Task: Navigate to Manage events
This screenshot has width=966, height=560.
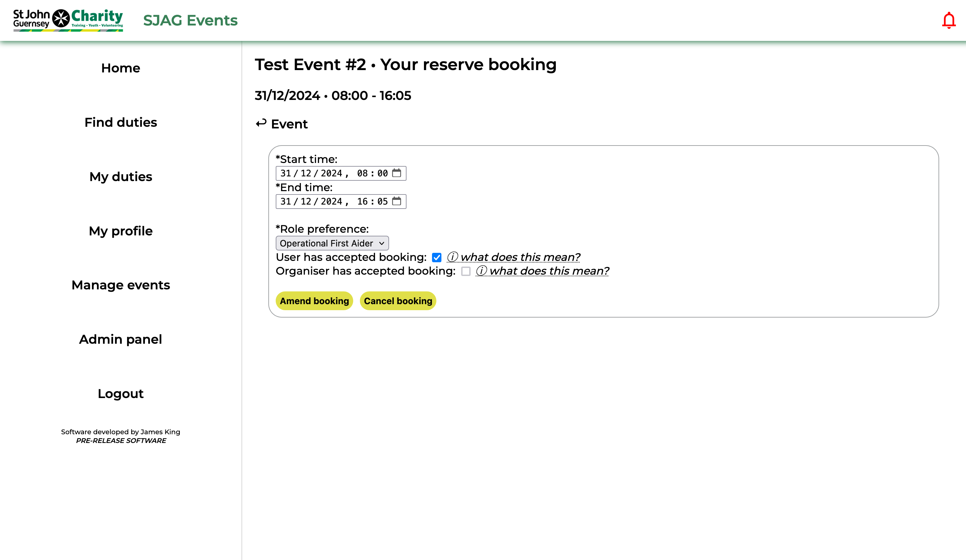Action: pyautogui.click(x=120, y=285)
